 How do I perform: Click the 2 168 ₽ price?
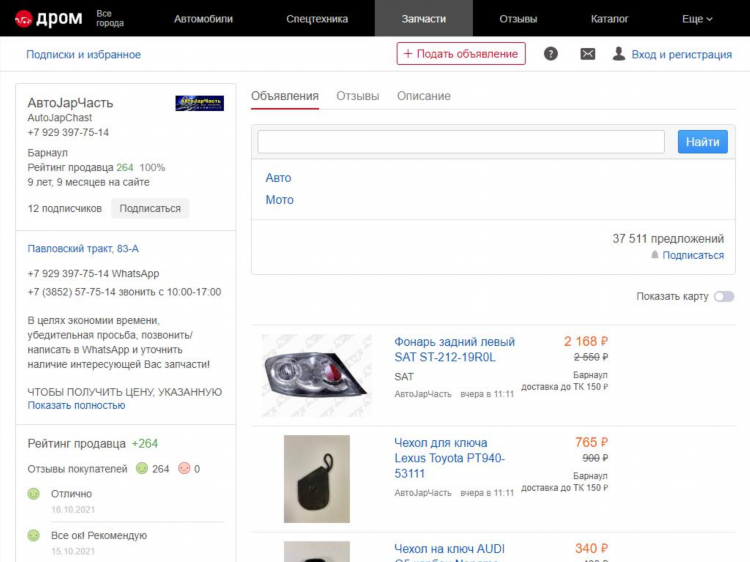(586, 342)
